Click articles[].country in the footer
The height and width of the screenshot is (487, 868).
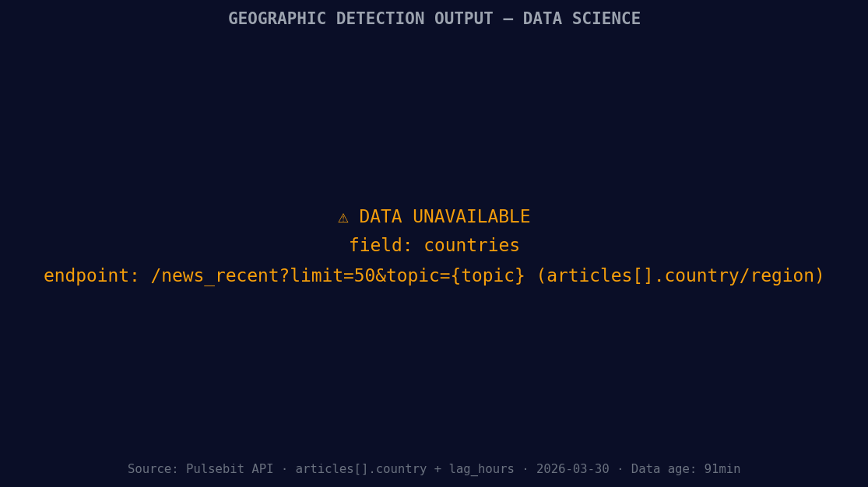point(360,469)
